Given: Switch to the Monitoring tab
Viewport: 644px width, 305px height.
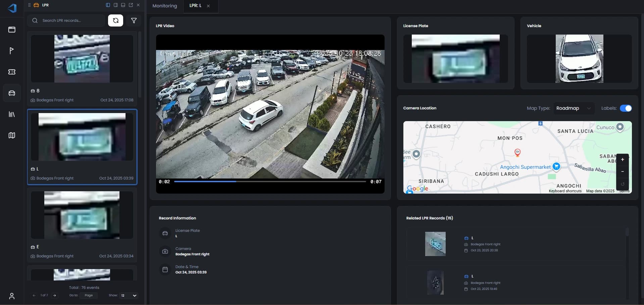Looking at the screenshot, I should 164,6.
